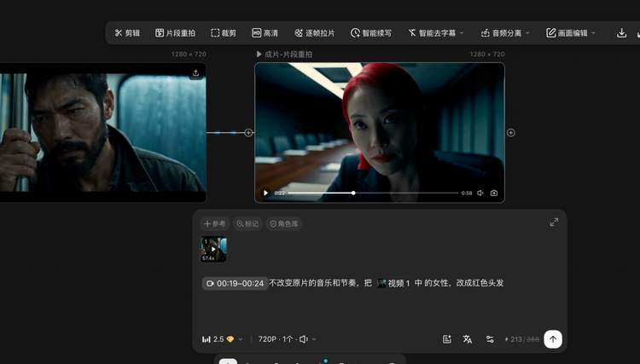
Task: Open the 角色库 character library
Action: (284, 224)
